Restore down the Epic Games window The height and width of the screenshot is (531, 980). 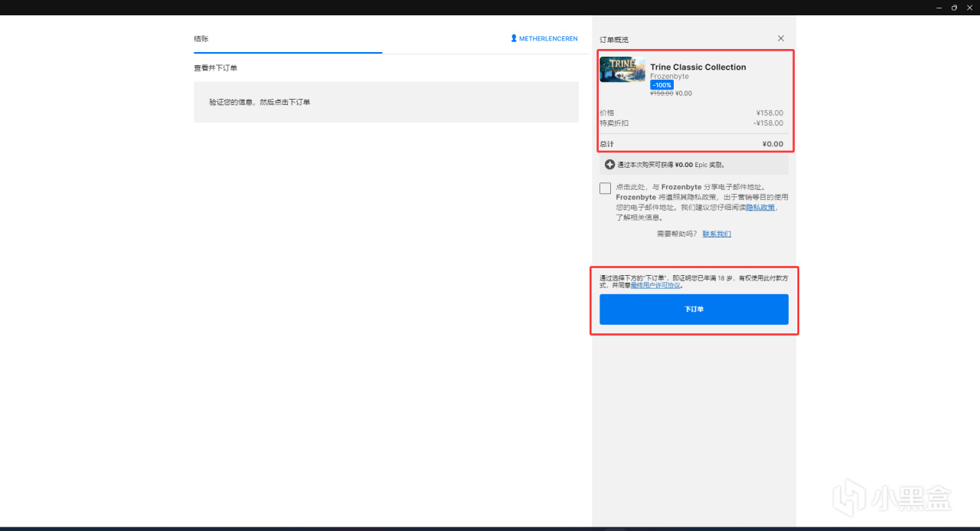[954, 8]
